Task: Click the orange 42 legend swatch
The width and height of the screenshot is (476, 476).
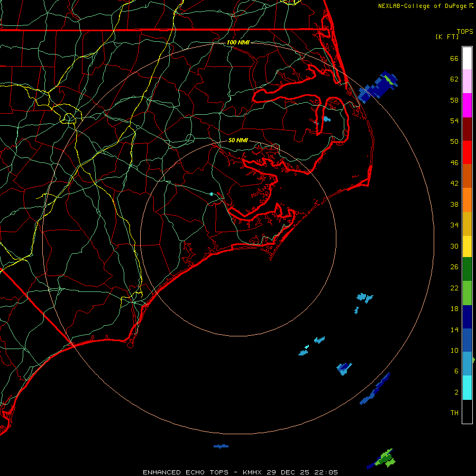Action: point(467,200)
